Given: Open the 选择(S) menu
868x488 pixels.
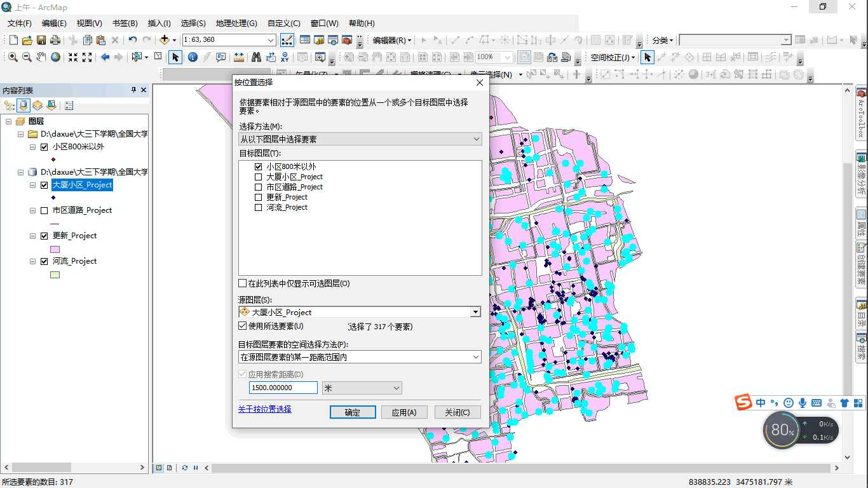Looking at the screenshot, I should pos(193,23).
